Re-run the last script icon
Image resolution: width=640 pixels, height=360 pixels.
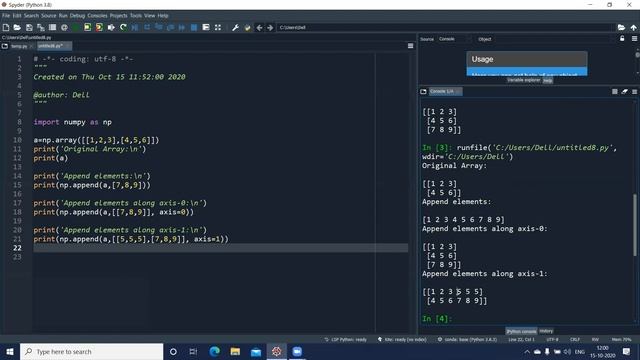123,27
